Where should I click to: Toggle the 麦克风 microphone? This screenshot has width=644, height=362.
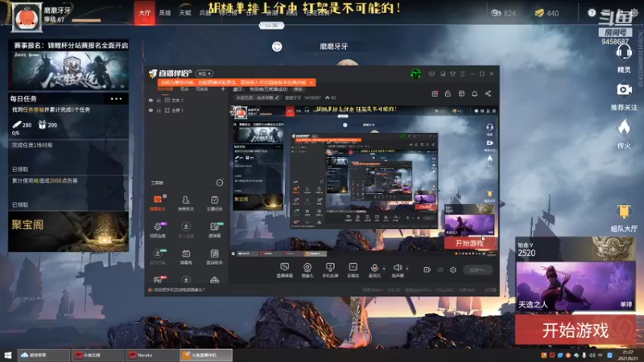click(374, 270)
